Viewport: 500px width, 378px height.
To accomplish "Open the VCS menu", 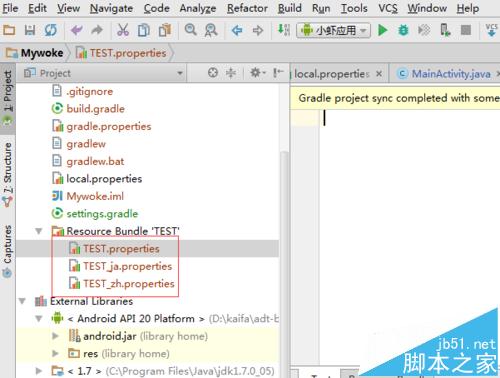I will click(388, 8).
